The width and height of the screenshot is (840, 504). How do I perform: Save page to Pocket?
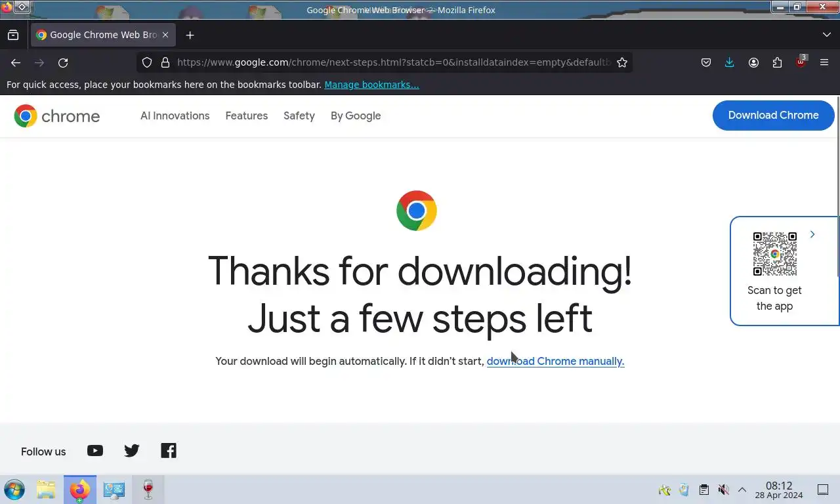[x=706, y=62]
